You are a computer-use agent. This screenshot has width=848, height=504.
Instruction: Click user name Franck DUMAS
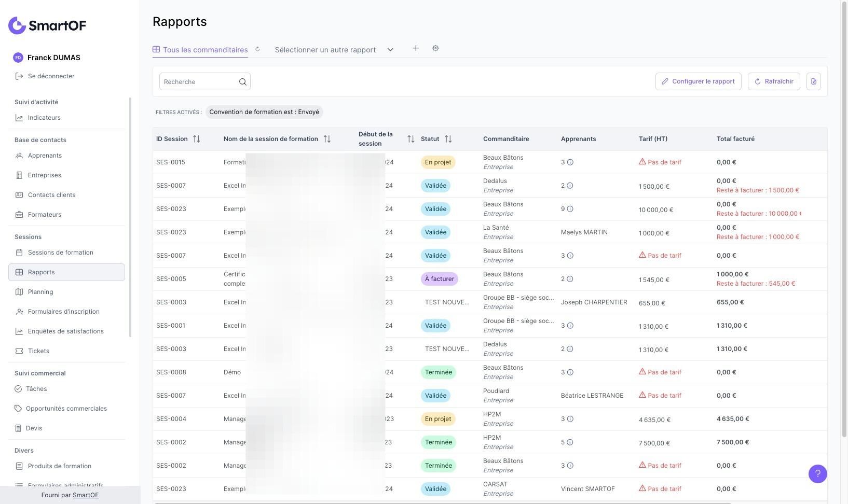pos(54,58)
